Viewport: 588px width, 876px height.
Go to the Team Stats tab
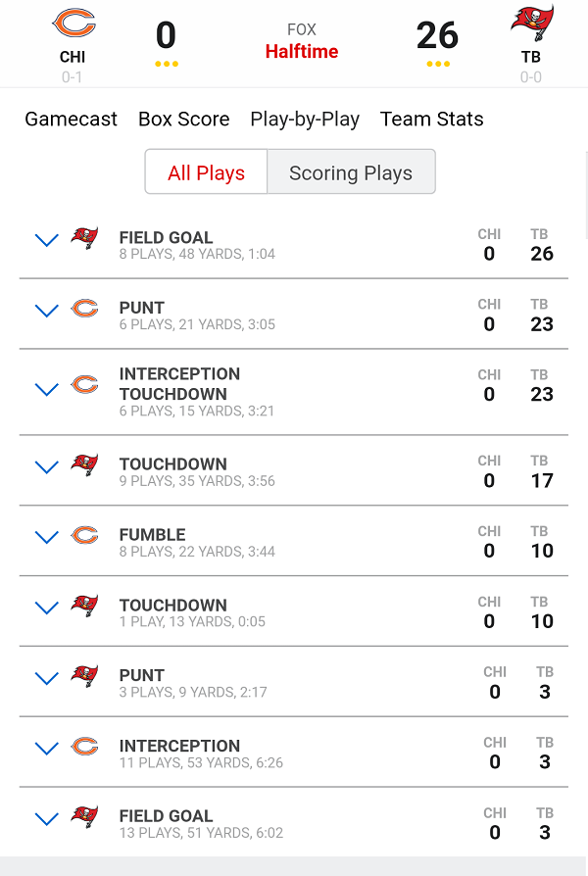pyautogui.click(x=431, y=120)
